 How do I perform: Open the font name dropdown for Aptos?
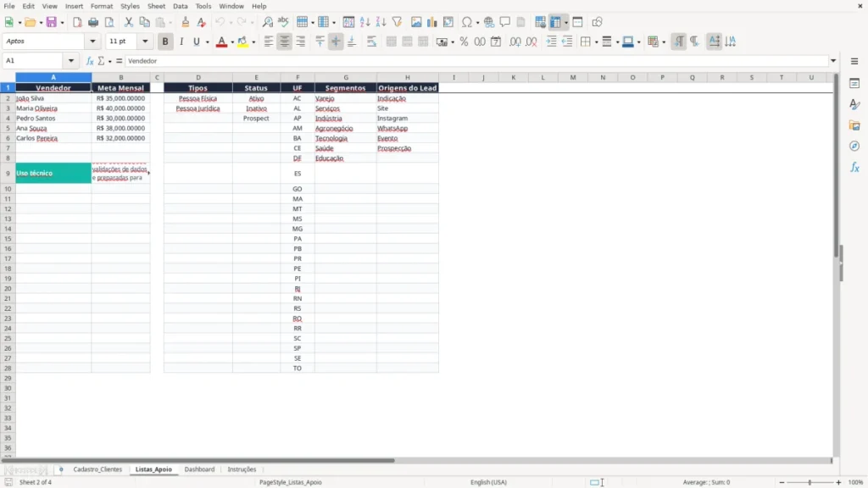point(92,42)
